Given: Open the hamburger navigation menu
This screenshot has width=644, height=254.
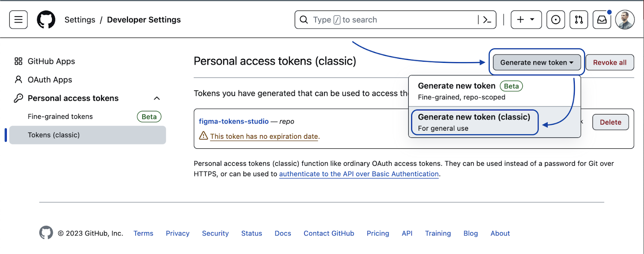Looking at the screenshot, I should click(x=19, y=20).
